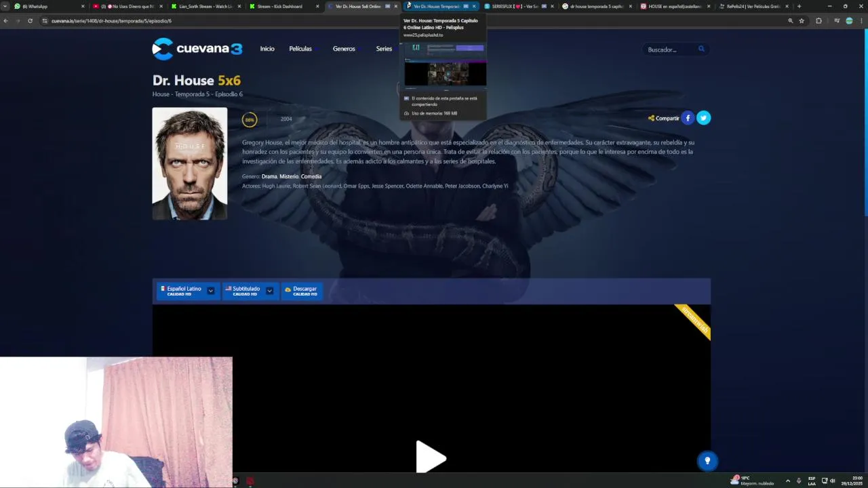Click the Dr. House poster thumbnail
Screen dimensions: 868x488
coord(190,163)
